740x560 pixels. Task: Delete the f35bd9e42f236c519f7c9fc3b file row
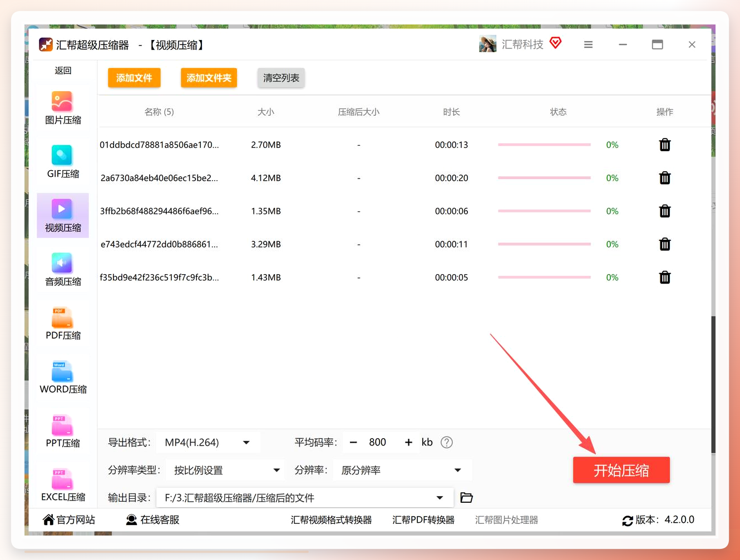click(x=665, y=277)
